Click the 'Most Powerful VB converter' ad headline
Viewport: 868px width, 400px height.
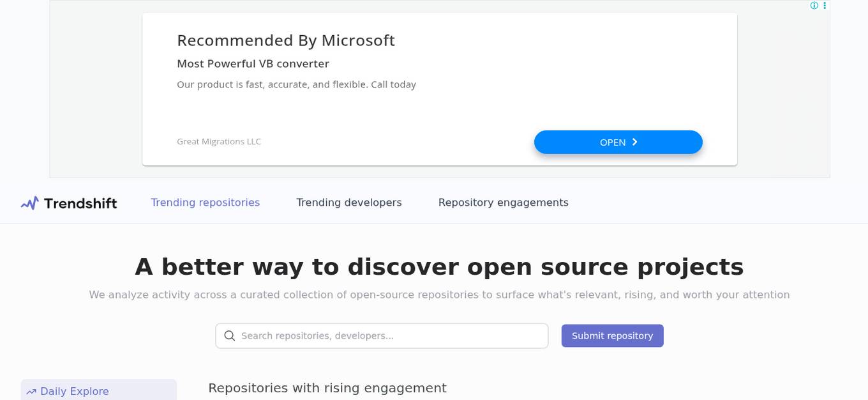click(253, 63)
